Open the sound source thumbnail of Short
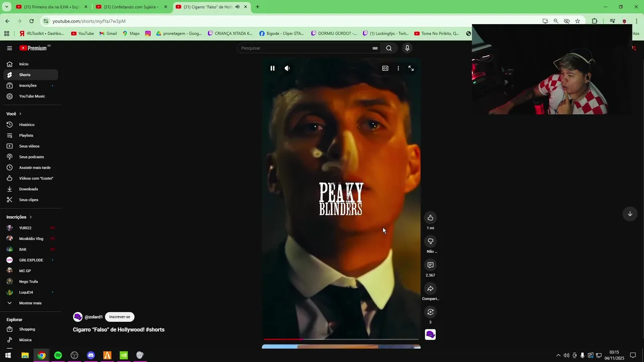Viewport: 644px width, 362px height. [x=430, y=334]
